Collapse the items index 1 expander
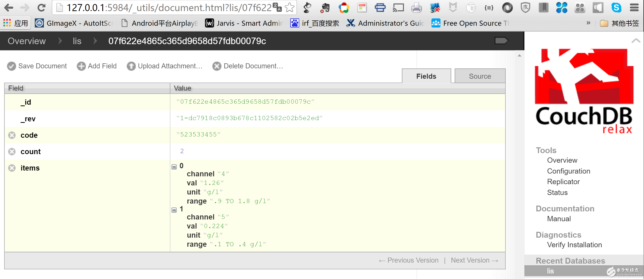The image size is (644, 279). (x=174, y=210)
